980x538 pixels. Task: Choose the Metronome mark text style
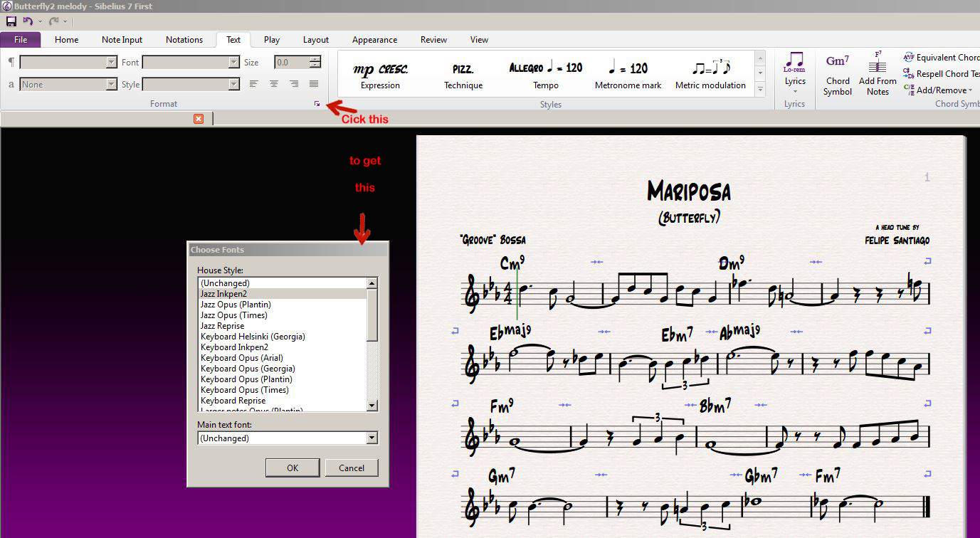(x=628, y=75)
